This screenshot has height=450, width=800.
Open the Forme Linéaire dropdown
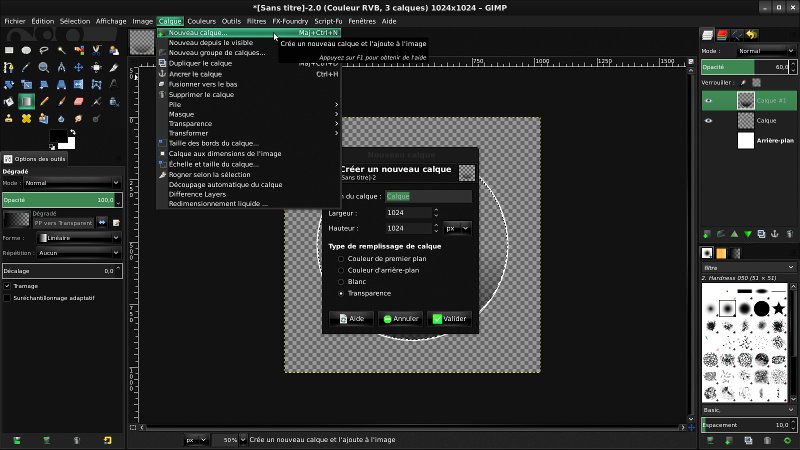[79, 238]
